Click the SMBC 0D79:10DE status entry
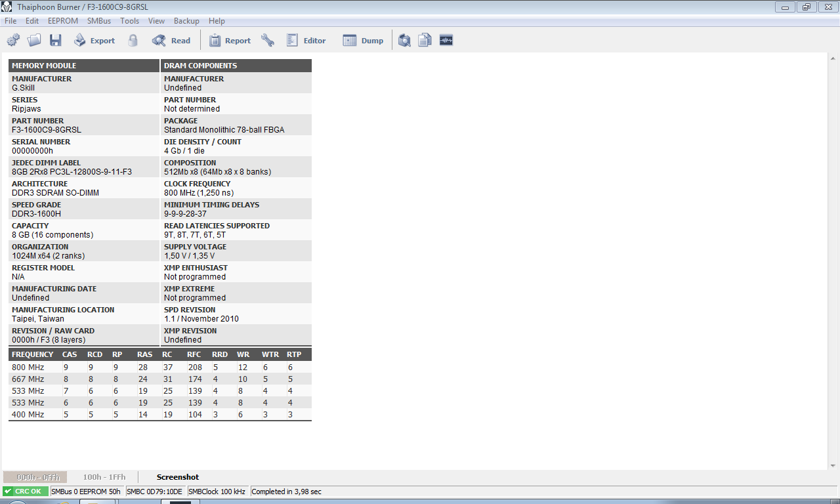Viewport: 840px width, 504px height. pyautogui.click(x=155, y=492)
